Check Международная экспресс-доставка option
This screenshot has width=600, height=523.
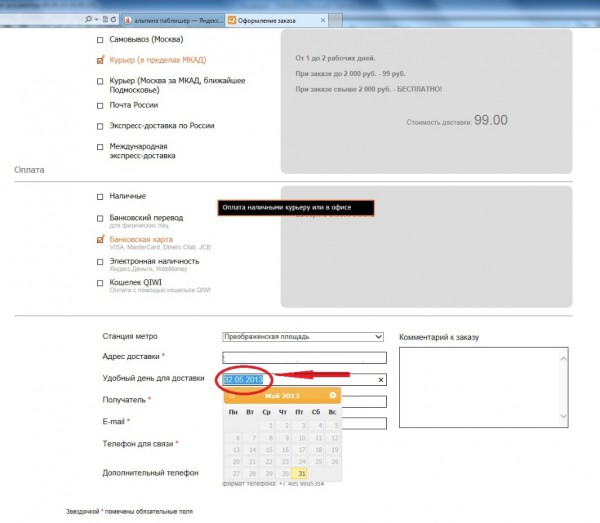pyautogui.click(x=100, y=147)
